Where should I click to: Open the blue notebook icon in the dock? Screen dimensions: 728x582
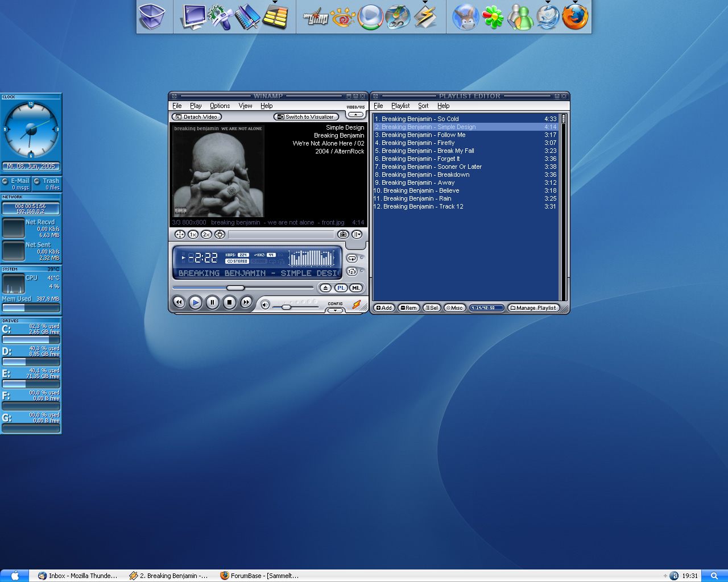(x=247, y=16)
